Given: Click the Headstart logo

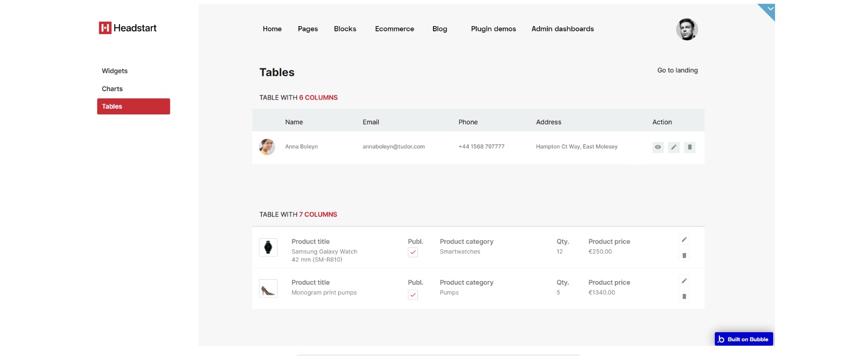Looking at the screenshot, I should 128,28.
